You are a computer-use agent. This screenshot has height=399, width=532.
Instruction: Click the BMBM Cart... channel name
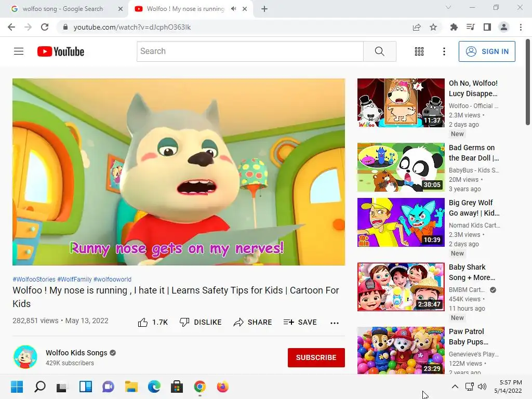467,290
